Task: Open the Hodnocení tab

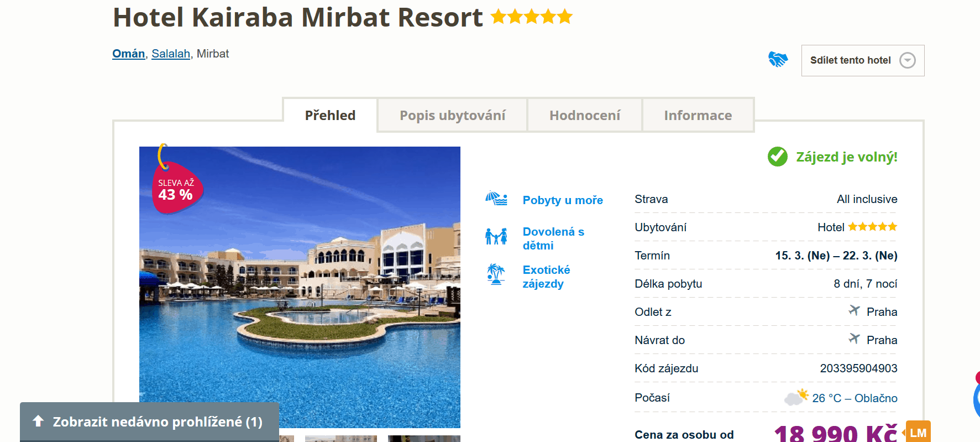Action: pos(585,115)
